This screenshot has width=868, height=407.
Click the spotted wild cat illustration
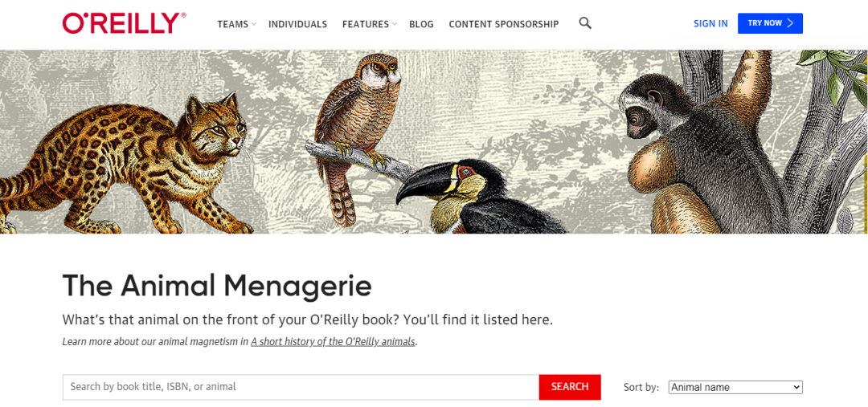click(124, 165)
